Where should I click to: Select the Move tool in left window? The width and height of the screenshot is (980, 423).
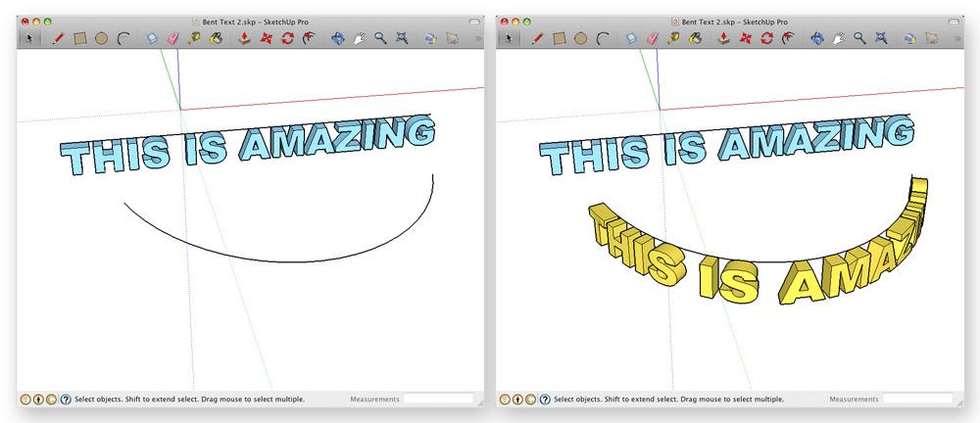pyautogui.click(x=266, y=38)
